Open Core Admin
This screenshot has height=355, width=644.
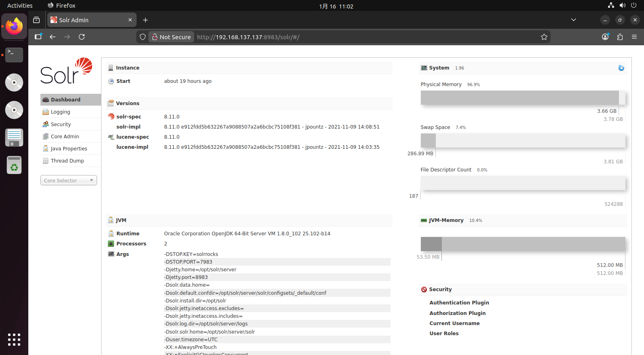(71, 136)
